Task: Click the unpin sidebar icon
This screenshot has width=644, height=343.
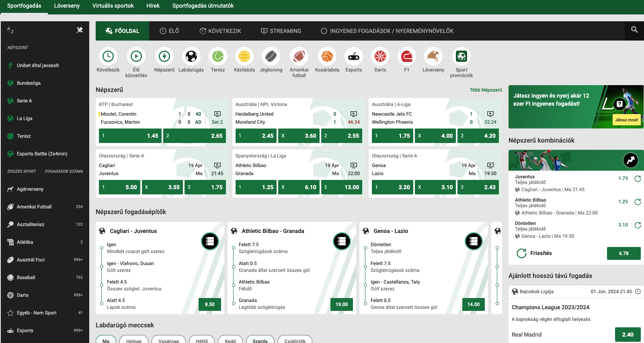Action: pos(80,30)
